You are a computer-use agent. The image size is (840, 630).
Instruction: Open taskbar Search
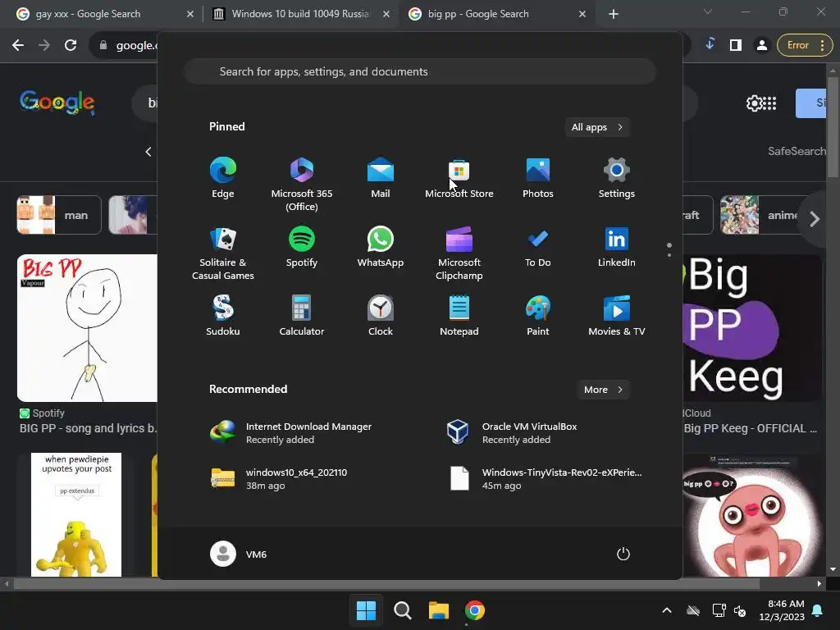402,610
